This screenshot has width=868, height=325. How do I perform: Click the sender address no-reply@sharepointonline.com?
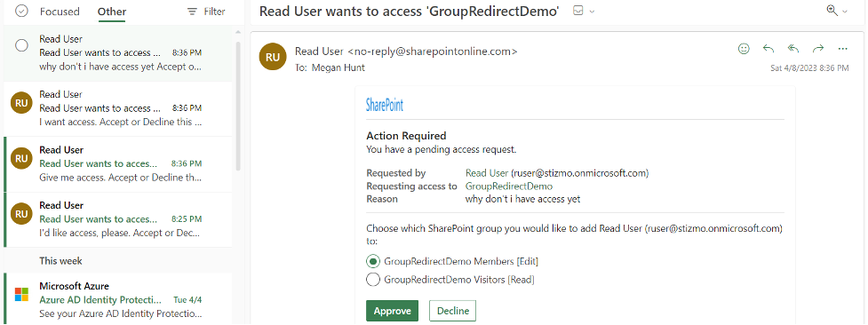tap(433, 52)
